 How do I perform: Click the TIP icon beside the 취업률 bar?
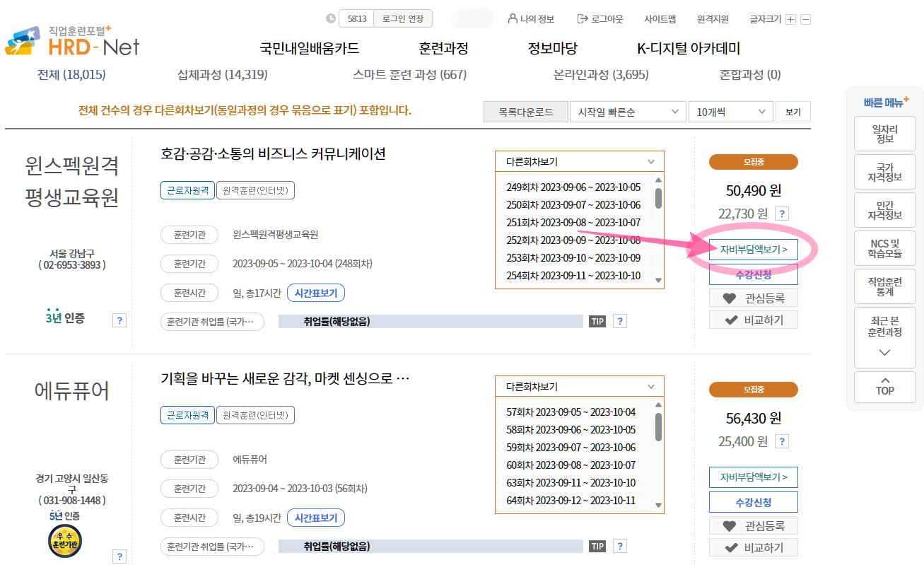coord(597,320)
